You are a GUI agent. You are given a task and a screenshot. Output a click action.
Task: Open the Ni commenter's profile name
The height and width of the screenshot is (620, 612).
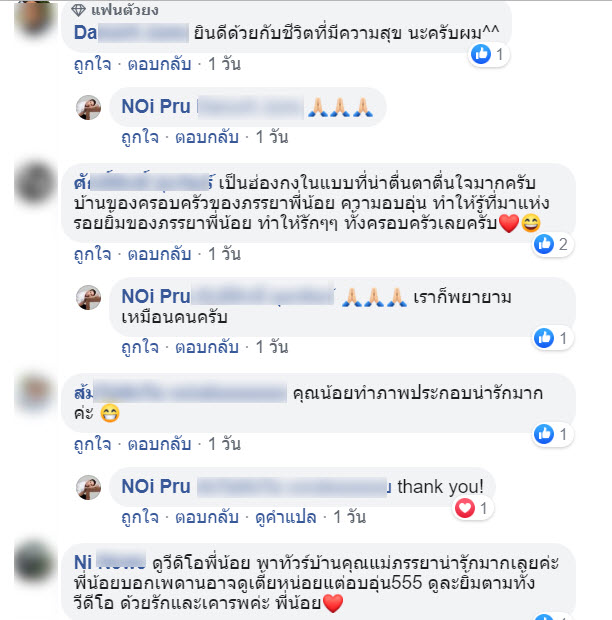110,562
